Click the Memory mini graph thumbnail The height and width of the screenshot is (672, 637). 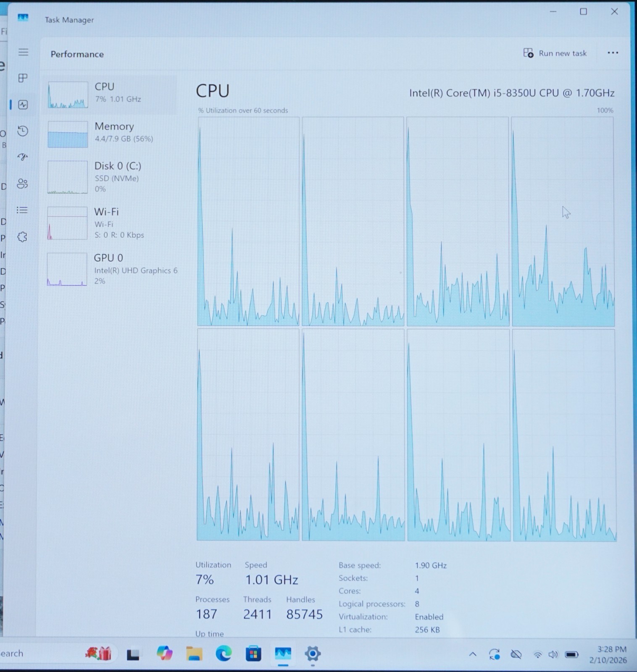pyautogui.click(x=68, y=134)
